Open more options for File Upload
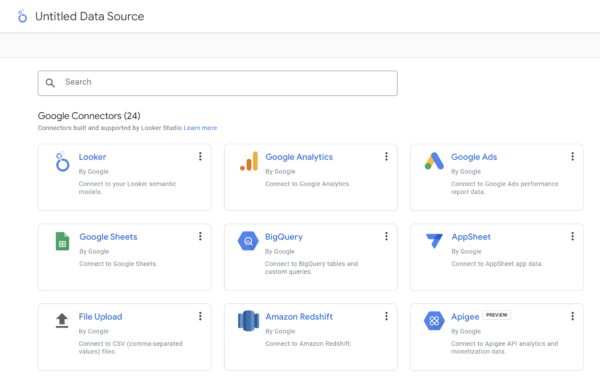 coord(200,316)
